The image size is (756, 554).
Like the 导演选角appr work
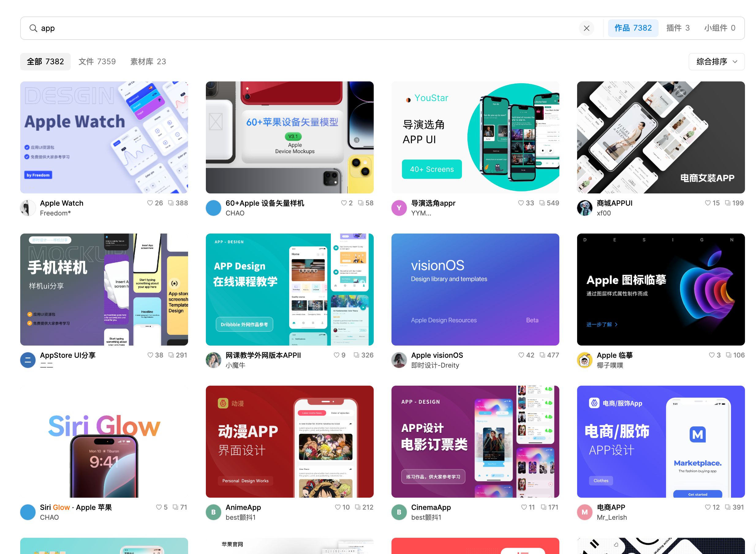[x=520, y=203]
